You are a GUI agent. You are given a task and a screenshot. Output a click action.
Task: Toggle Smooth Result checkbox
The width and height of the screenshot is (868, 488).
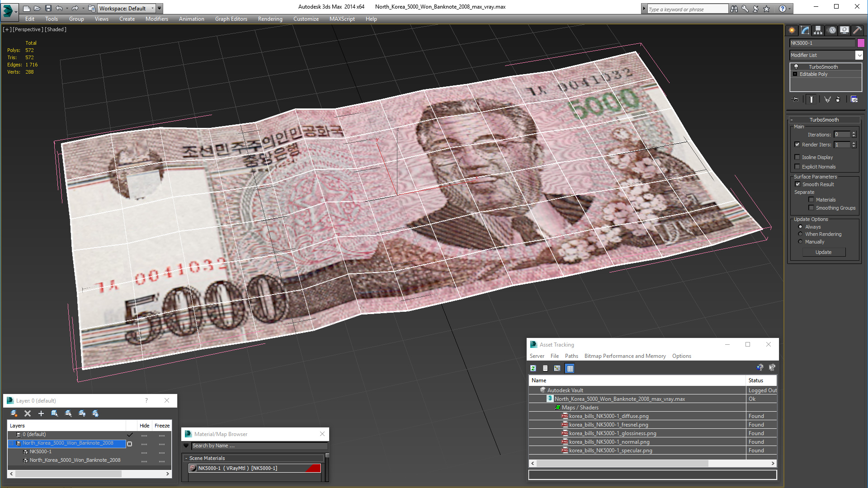click(798, 184)
